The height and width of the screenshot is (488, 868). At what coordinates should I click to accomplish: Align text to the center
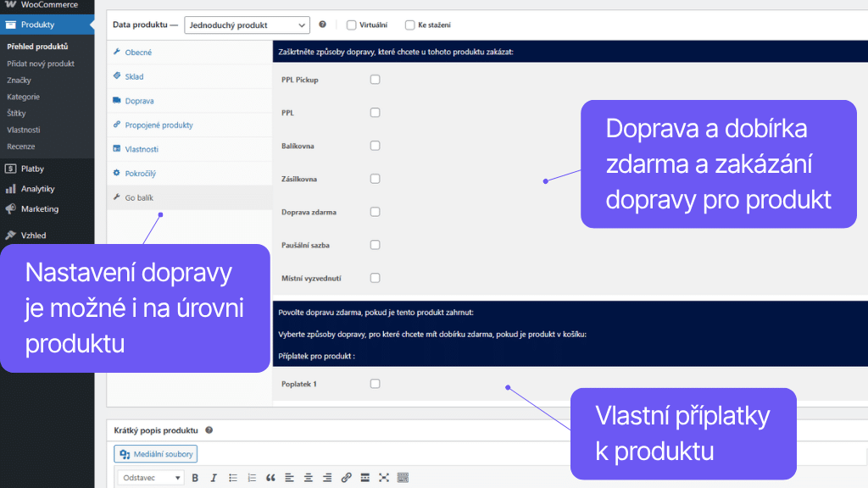pyautogui.click(x=309, y=477)
